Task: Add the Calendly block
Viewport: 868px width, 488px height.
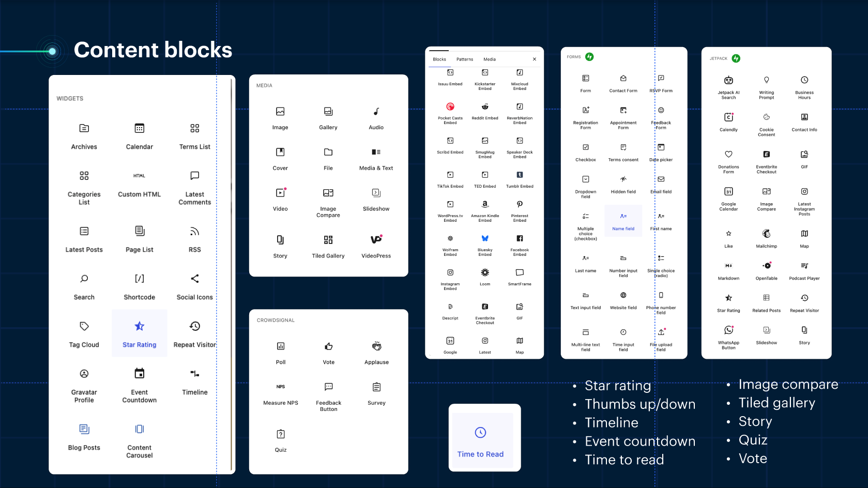Action: click(728, 123)
